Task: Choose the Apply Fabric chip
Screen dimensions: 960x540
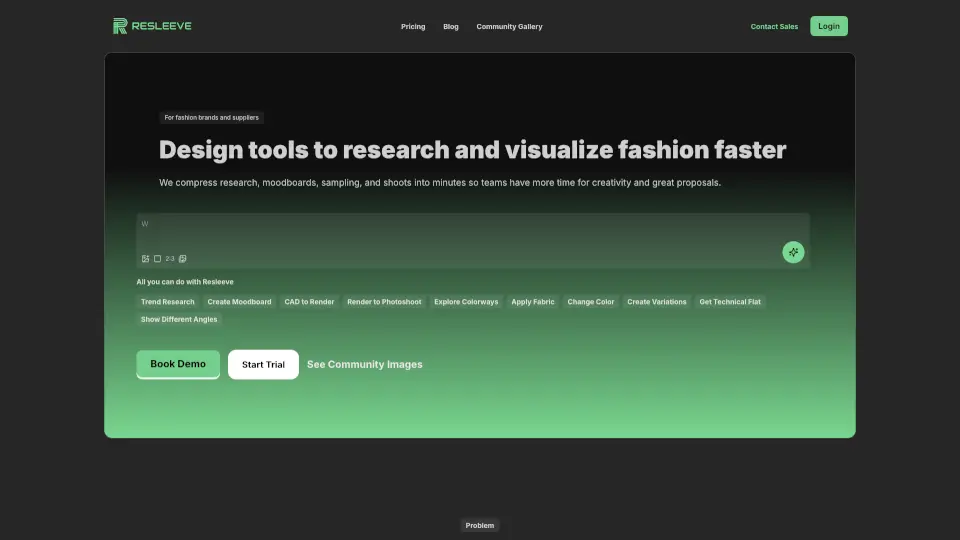Action: pyautogui.click(x=533, y=301)
